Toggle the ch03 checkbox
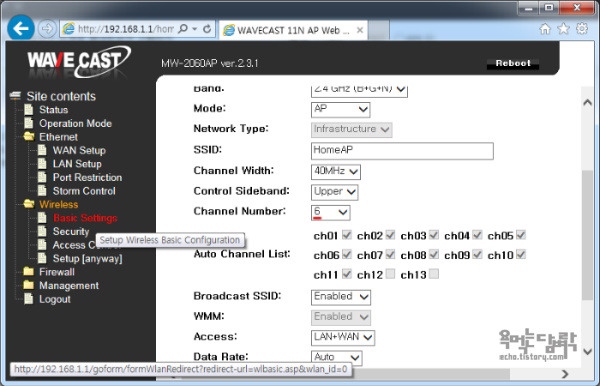The image size is (600, 386). click(x=434, y=235)
